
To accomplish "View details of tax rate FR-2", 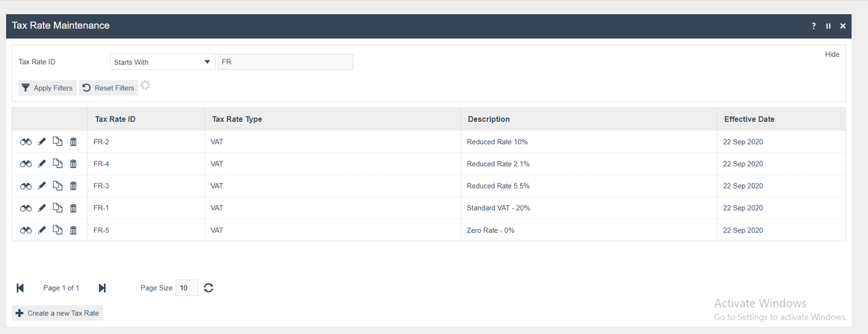I will point(26,142).
